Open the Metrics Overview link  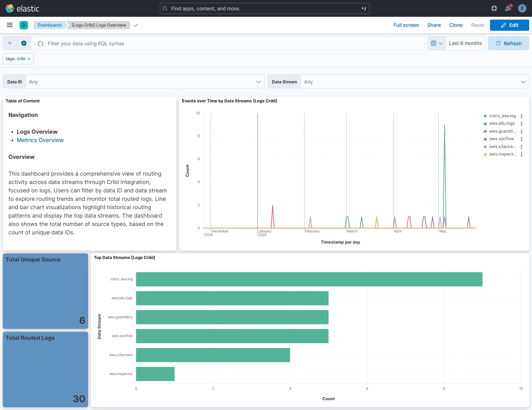click(x=40, y=140)
